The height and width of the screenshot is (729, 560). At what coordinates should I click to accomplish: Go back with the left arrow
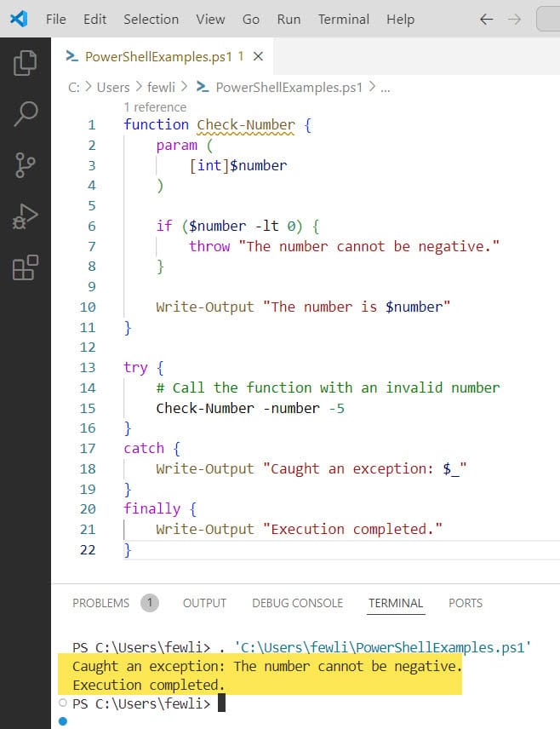pos(486,19)
